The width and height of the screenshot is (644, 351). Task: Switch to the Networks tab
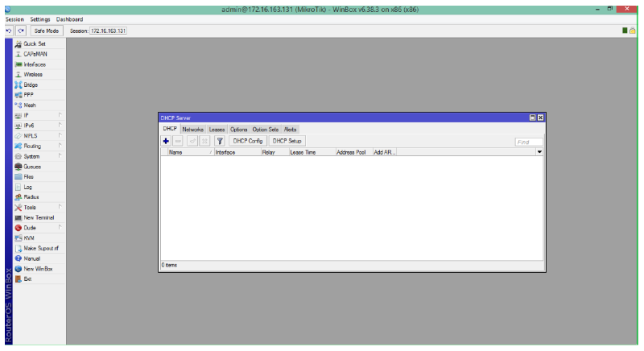click(x=192, y=130)
